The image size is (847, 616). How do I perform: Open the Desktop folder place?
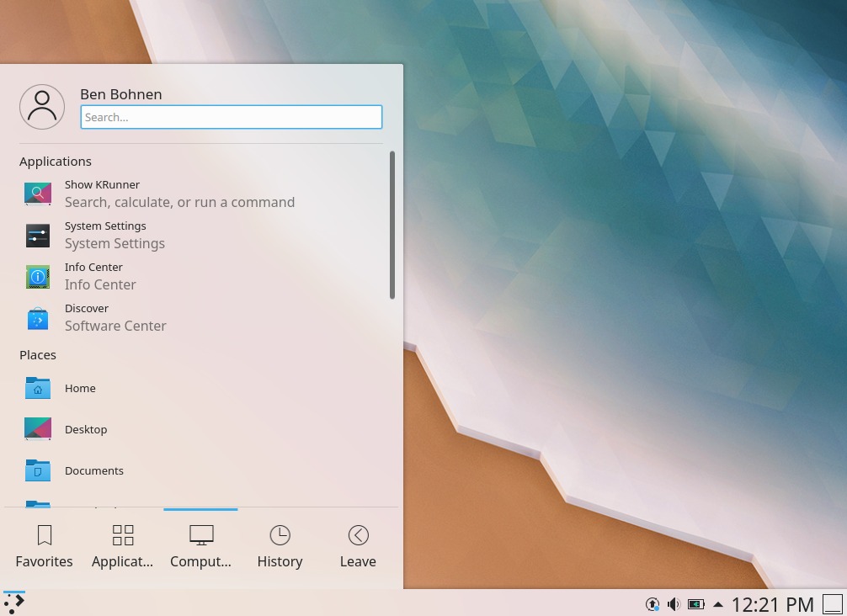85,429
